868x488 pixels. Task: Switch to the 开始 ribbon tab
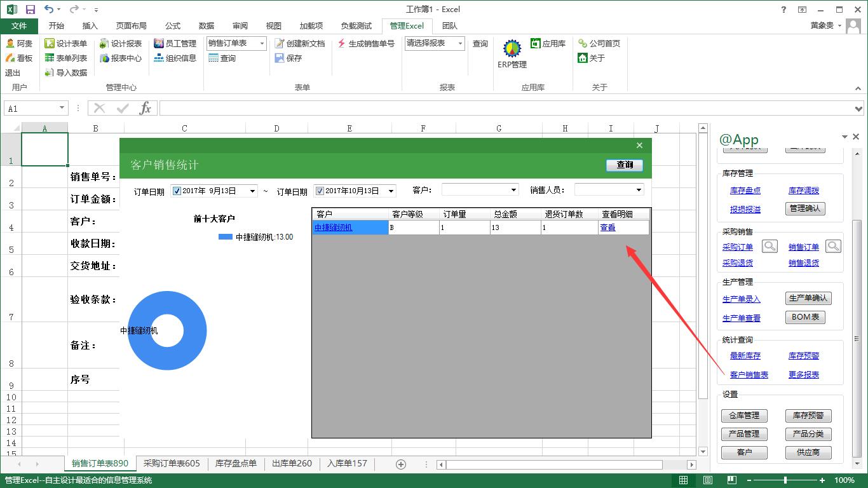click(56, 26)
